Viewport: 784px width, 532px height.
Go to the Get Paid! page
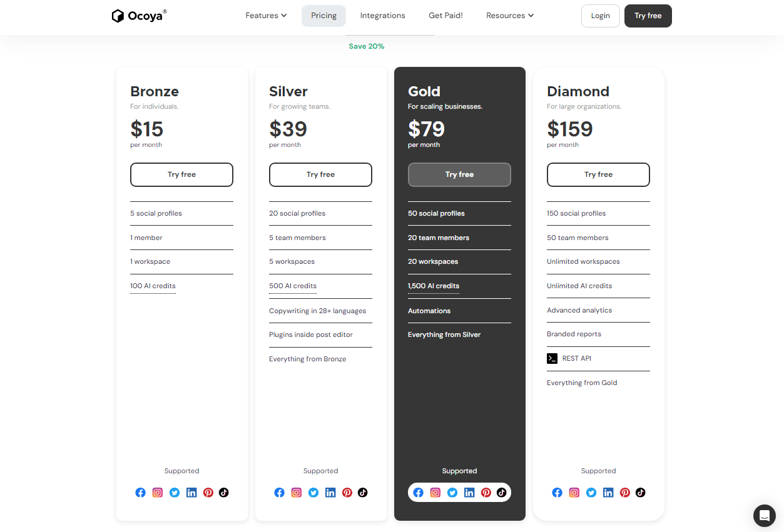click(445, 16)
